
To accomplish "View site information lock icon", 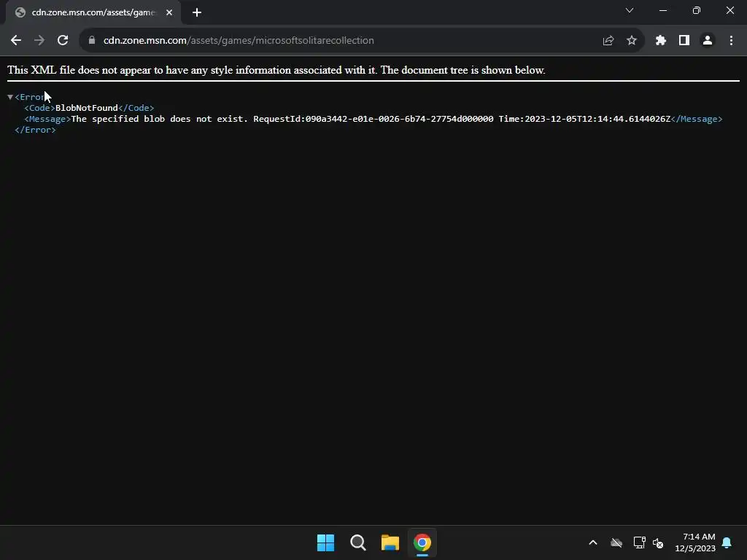I will point(92,41).
